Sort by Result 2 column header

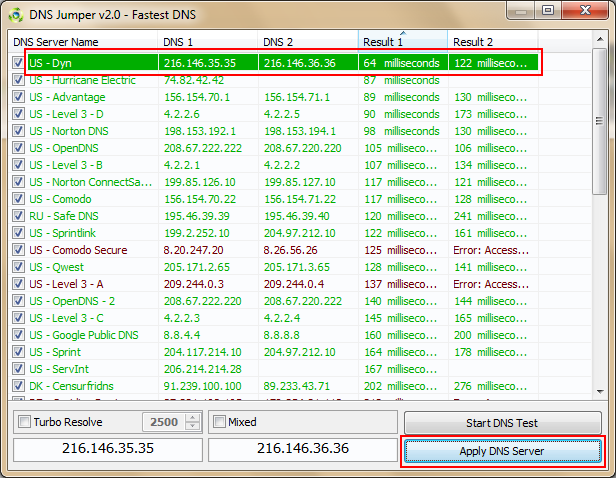tap(493, 42)
